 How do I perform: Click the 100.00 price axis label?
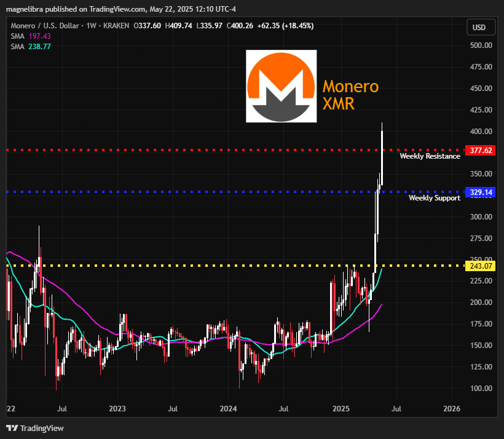[481, 388]
